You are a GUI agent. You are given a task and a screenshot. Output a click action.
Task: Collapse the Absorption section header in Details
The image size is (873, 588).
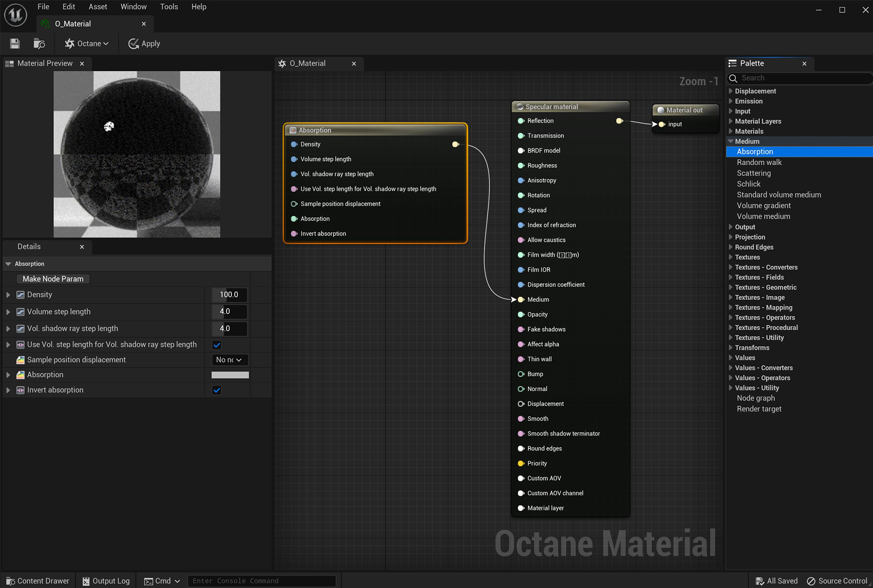click(x=8, y=264)
